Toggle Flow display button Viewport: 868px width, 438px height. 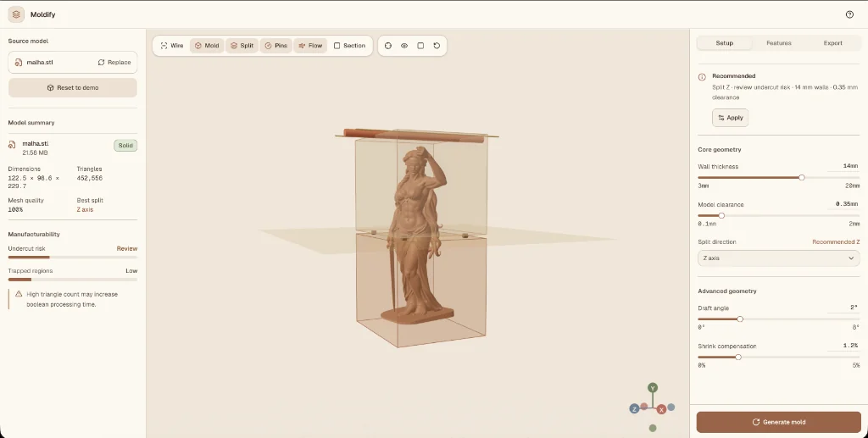pos(310,46)
